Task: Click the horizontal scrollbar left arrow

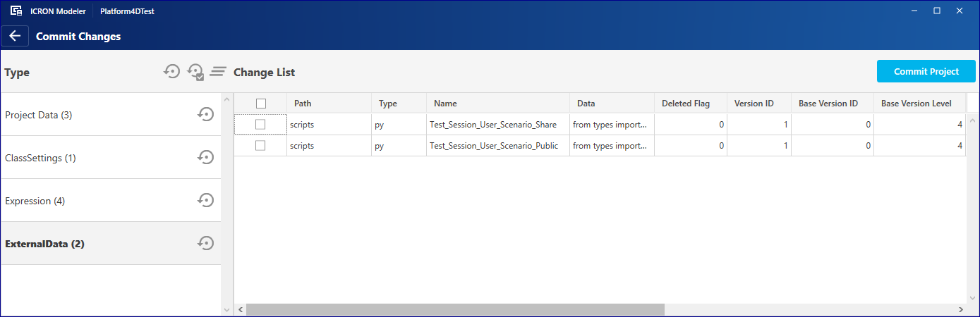Action: point(240,309)
